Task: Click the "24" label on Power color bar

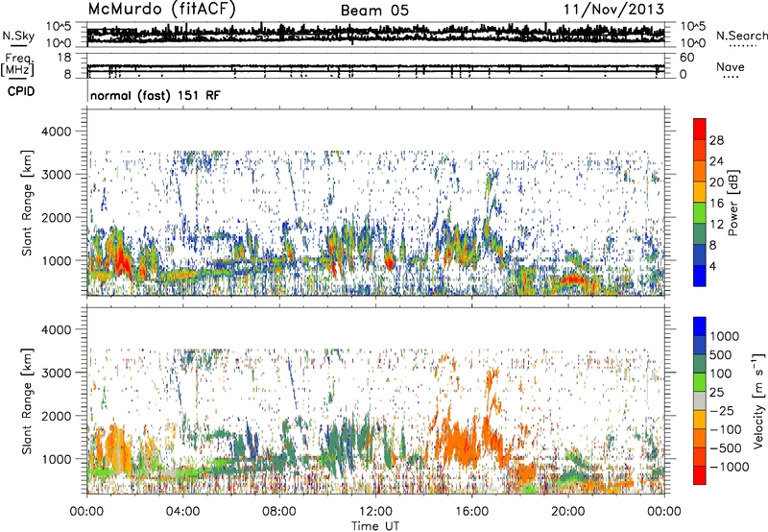Action: point(716,161)
